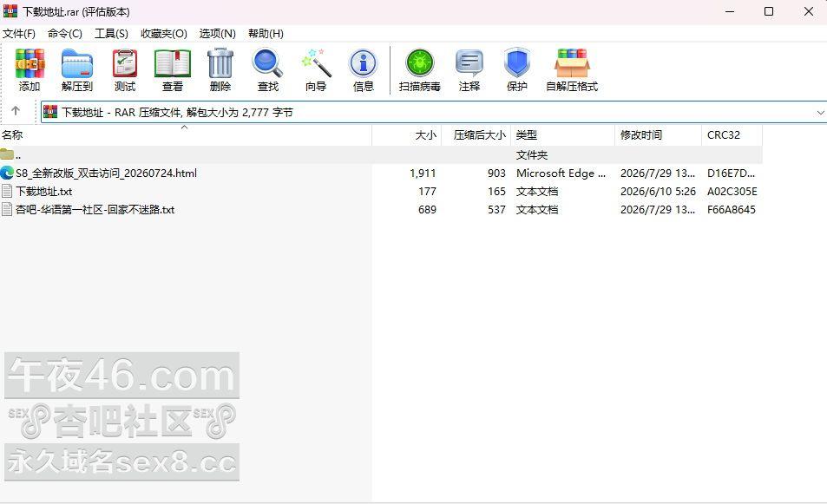827x504 pixels.
Task: Click the Edge icon beside S8 html file
Action: coord(7,173)
